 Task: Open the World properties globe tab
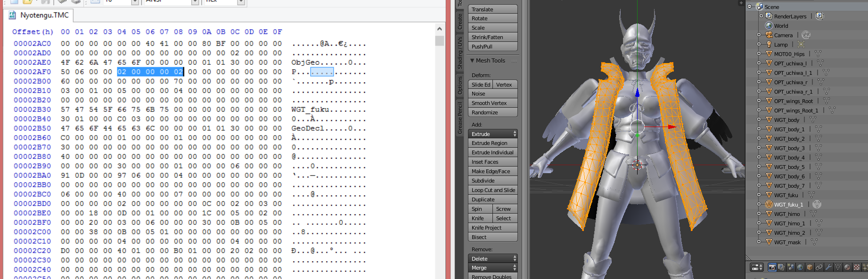click(800, 267)
